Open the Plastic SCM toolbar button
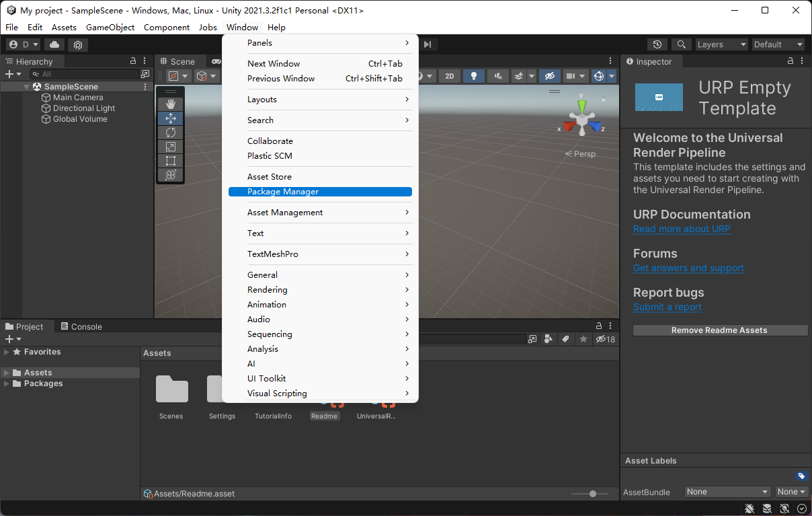The width and height of the screenshot is (812, 516). [x=78, y=44]
